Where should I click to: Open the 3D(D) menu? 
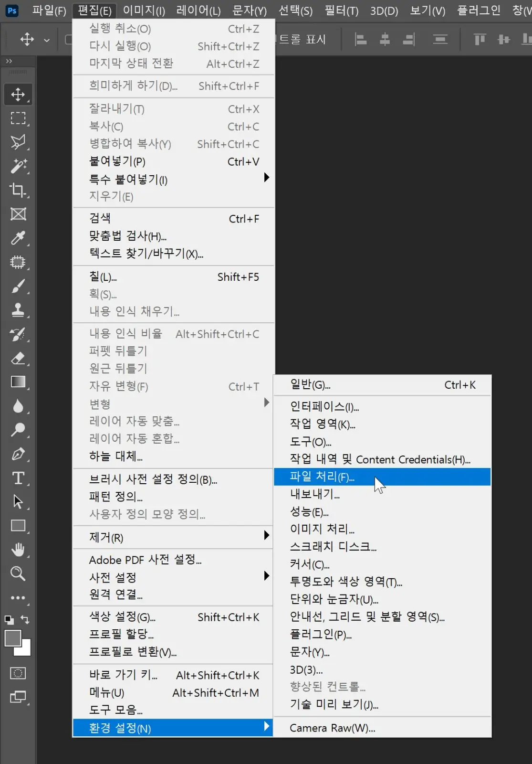coord(384,10)
